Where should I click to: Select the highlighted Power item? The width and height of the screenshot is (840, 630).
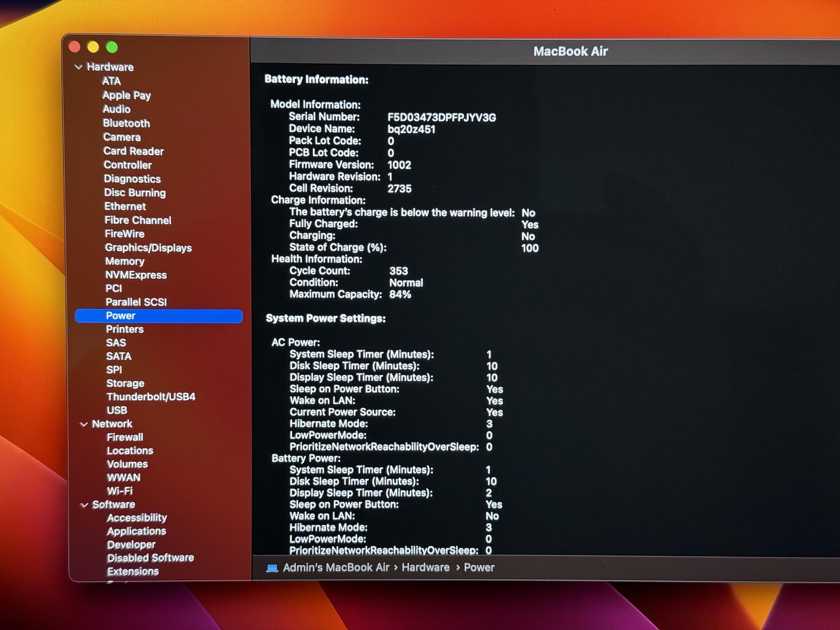tap(121, 316)
